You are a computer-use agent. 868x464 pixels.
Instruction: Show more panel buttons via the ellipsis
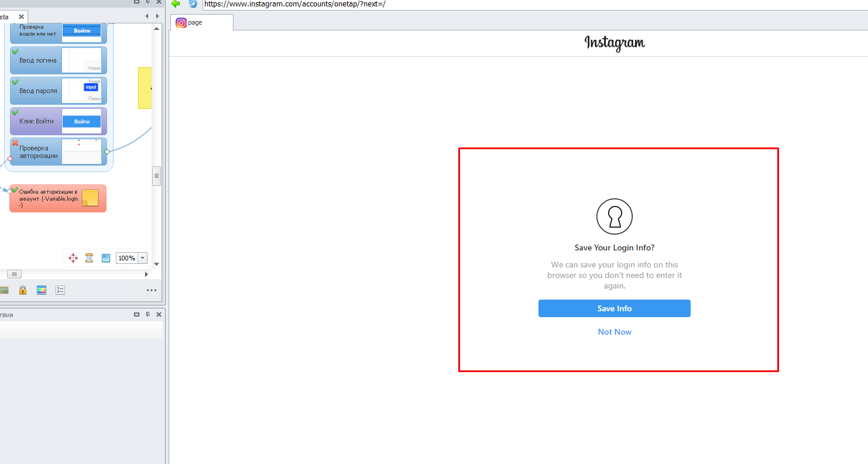tap(152, 290)
